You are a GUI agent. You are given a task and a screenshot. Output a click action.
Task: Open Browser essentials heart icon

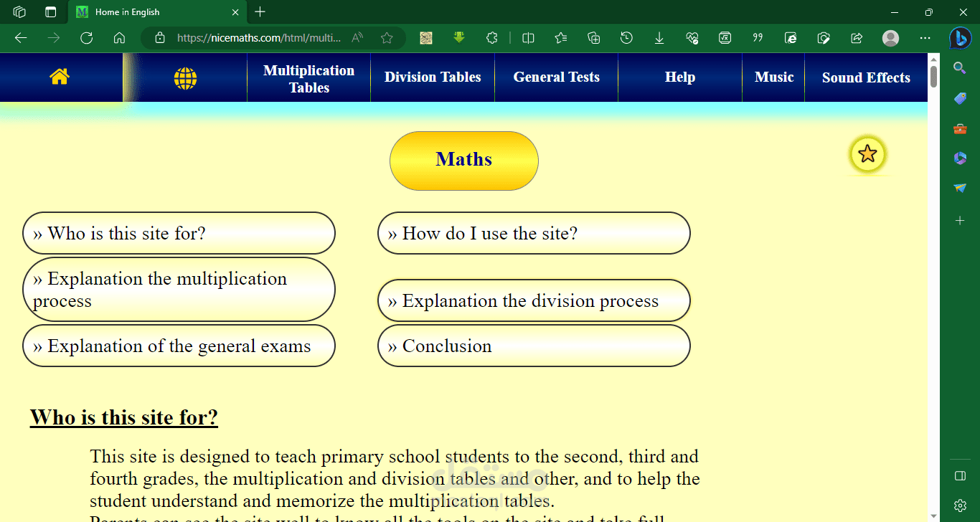click(x=692, y=38)
